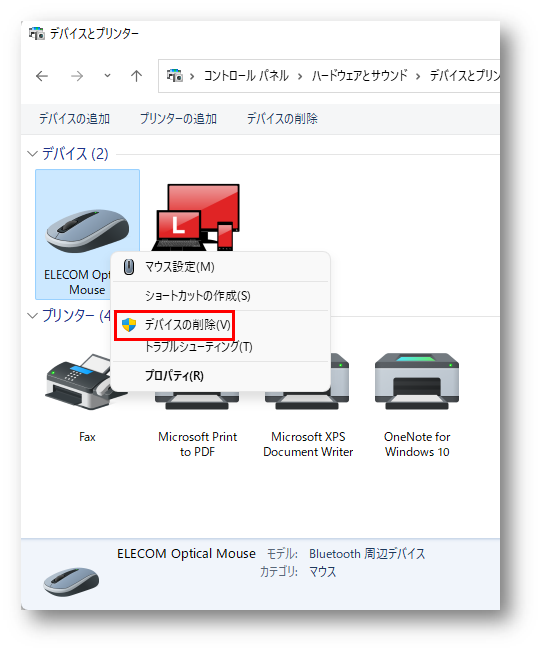Image resolution: width=542 pixels, height=652 pixels.
Task: Choose トラブルシューティング(T) from context menu
Action: pos(220,347)
